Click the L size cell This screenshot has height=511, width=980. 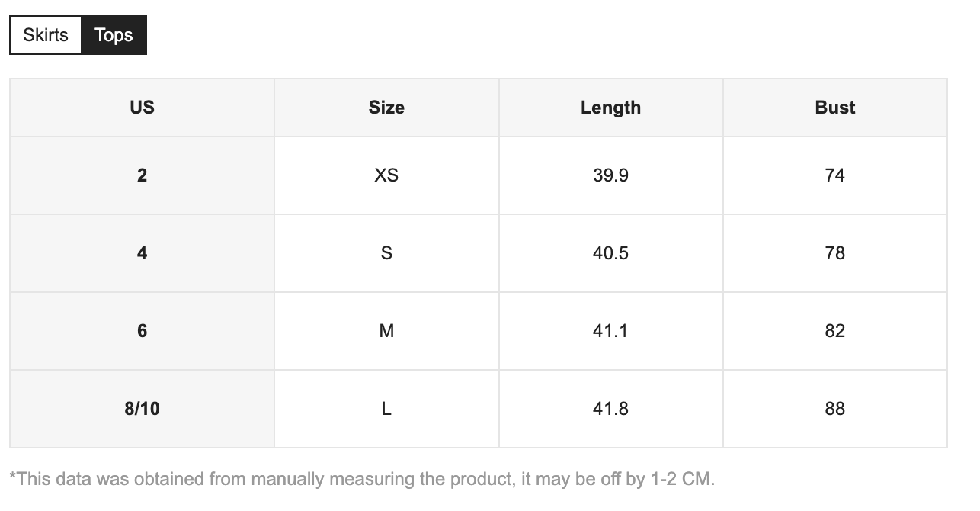point(386,409)
